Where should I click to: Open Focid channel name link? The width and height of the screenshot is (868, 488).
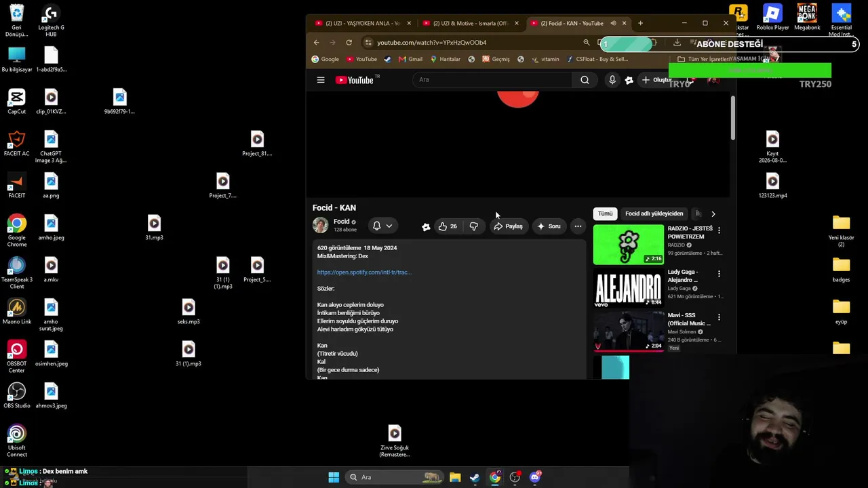click(x=341, y=222)
